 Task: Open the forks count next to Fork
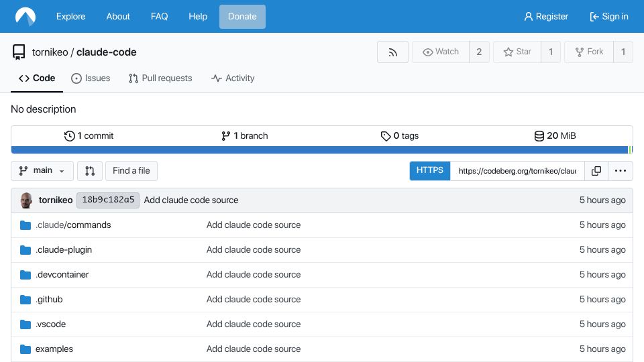tap(623, 52)
